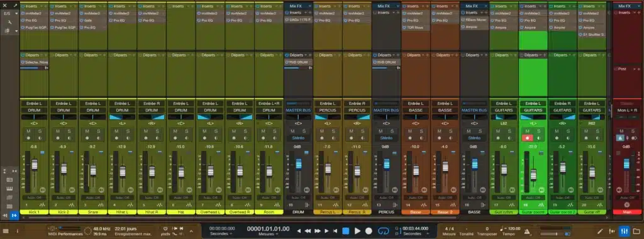Click the main output settings icon under Main fader
Image resolution: width=644 pixels, height=239 pixels.
click(x=627, y=204)
